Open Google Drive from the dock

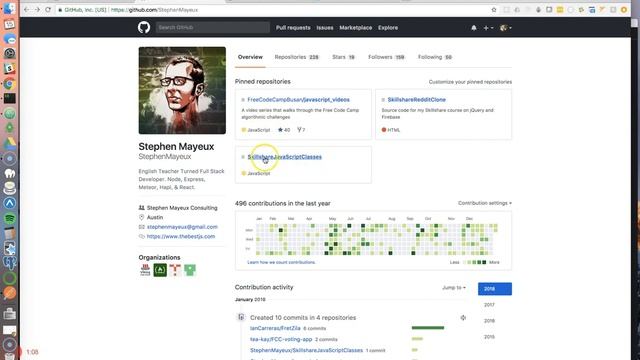coord(9,143)
